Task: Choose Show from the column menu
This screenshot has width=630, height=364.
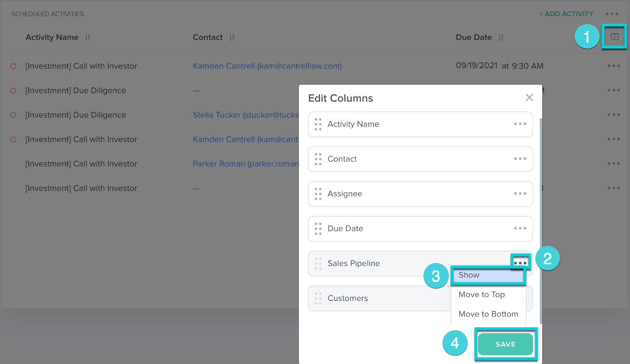Action: 488,275
